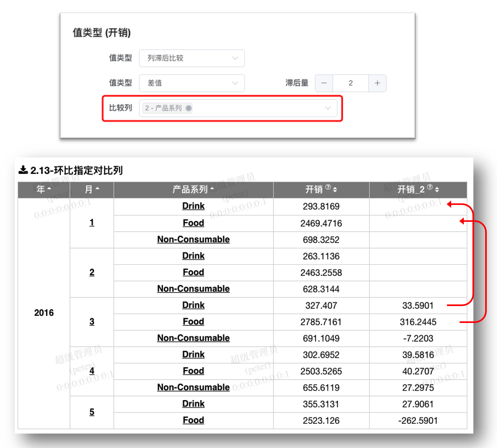Click the month 2 link
Image resolution: width=497 pixels, height=448 pixels.
tap(92, 272)
